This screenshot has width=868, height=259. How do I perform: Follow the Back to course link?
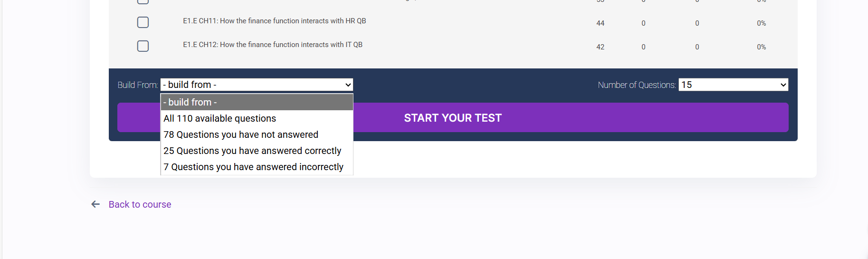pos(140,204)
